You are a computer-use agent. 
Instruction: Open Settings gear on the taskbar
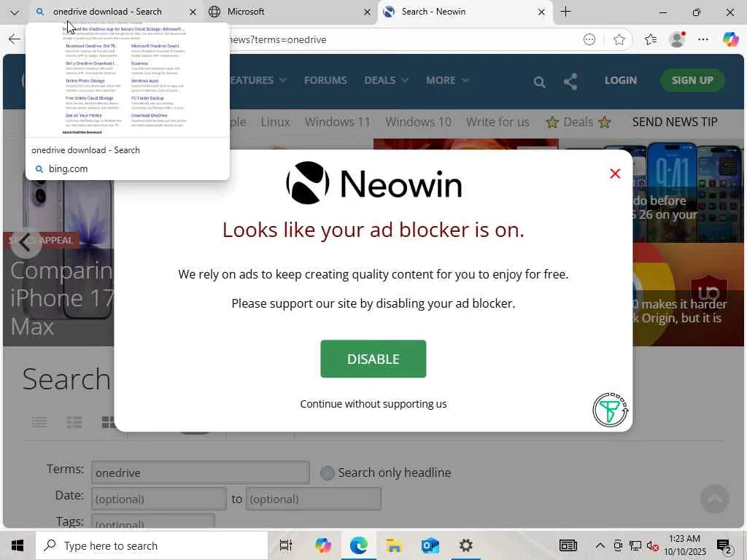465,545
